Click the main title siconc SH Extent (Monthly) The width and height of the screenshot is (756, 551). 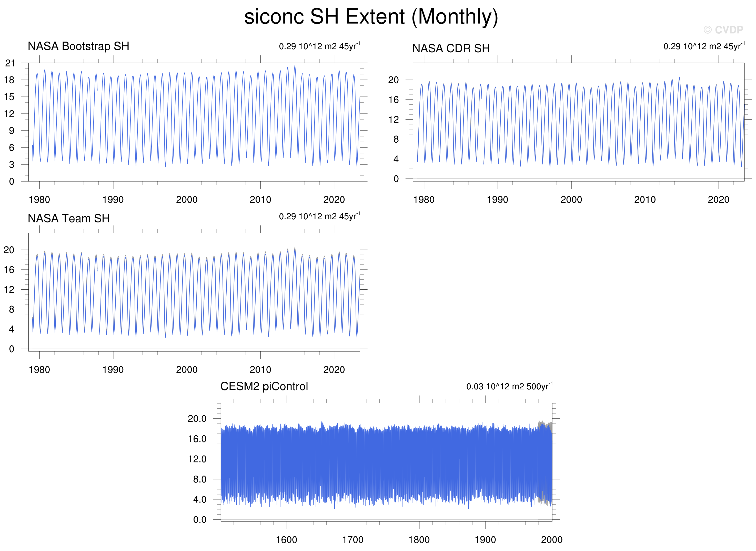[371, 17]
